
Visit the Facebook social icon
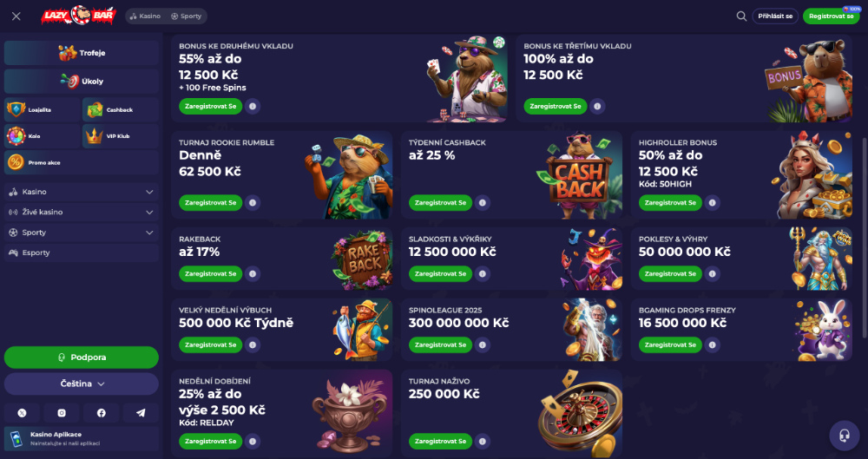pyautogui.click(x=102, y=413)
